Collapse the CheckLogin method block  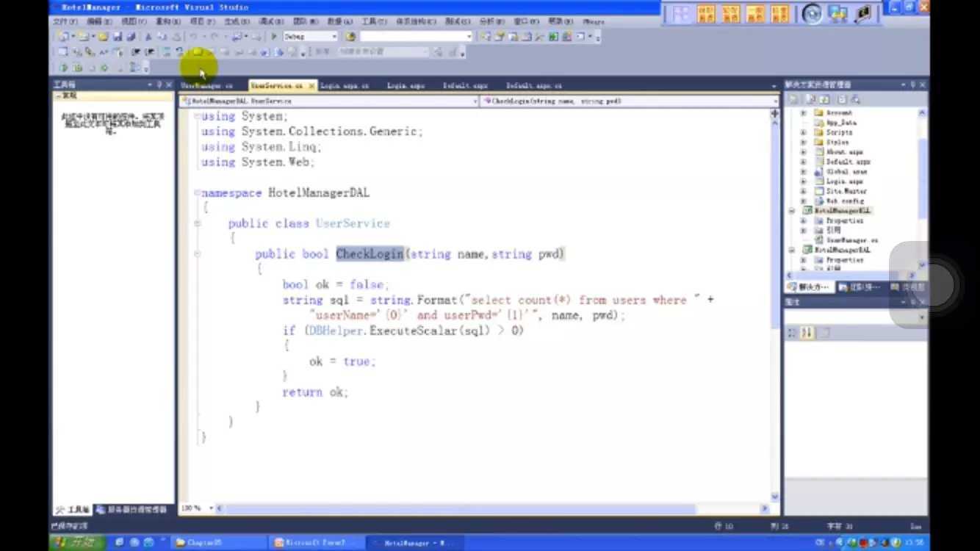tap(197, 253)
